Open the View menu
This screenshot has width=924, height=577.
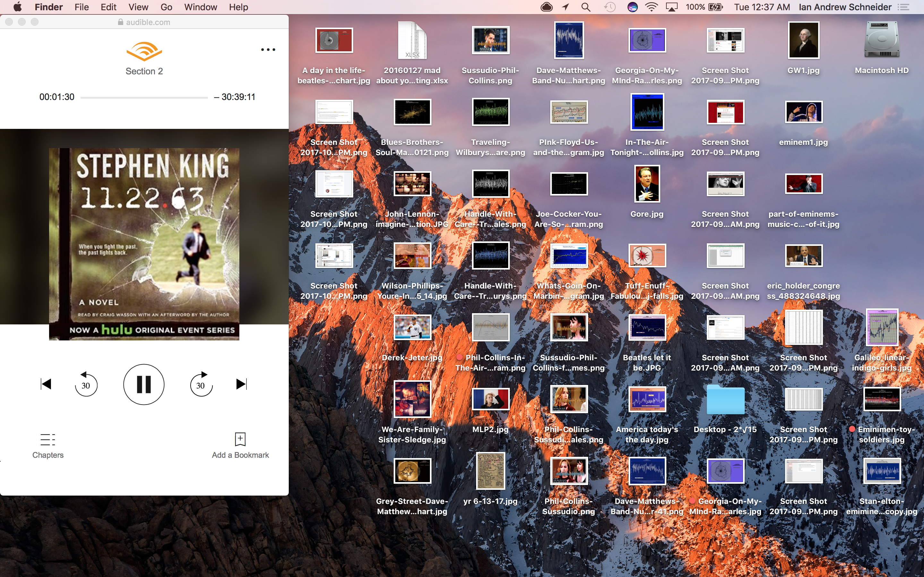coord(138,7)
